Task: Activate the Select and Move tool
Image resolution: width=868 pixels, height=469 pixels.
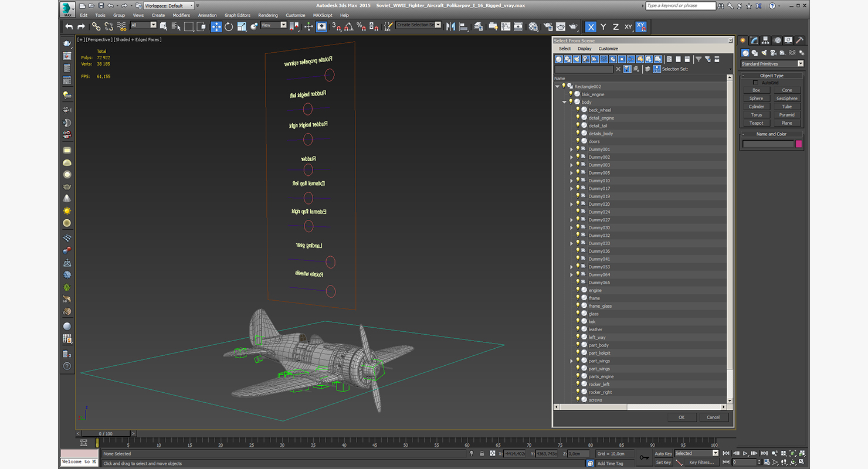Action: [x=216, y=26]
